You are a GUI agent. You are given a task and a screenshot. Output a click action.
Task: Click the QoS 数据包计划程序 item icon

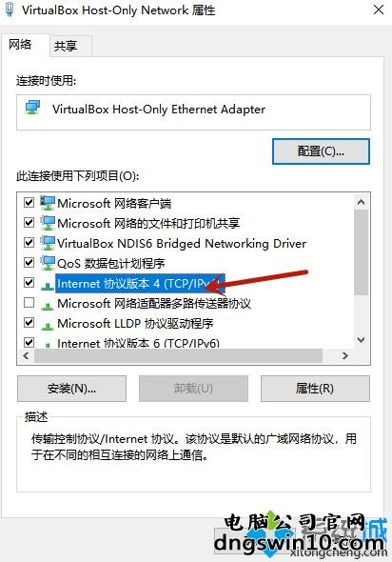[48, 263]
